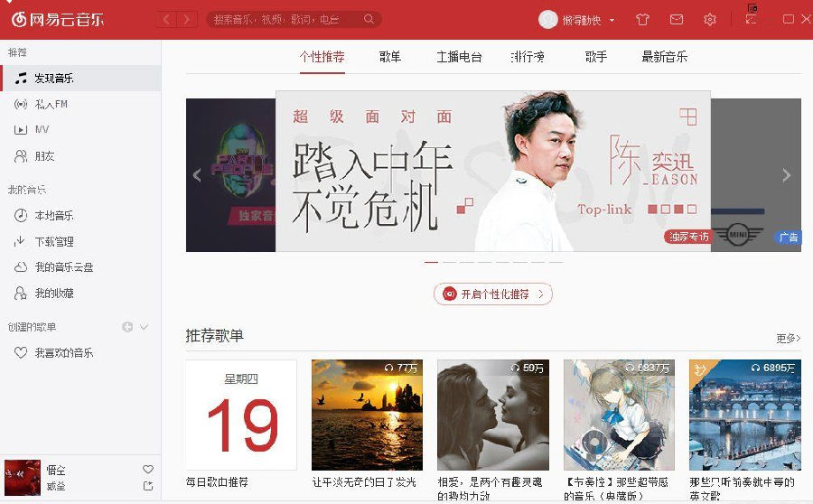The height and width of the screenshot is (504, 813).
Task: Go back with the navigation arrow
Action: [166, 20]
